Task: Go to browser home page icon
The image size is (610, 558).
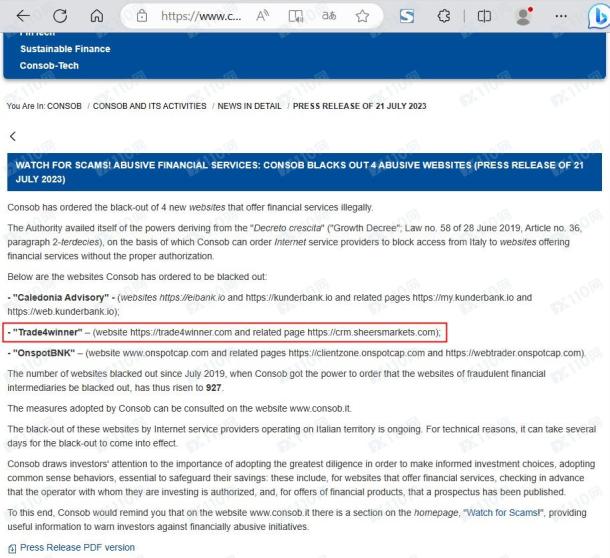Action: 96,16
